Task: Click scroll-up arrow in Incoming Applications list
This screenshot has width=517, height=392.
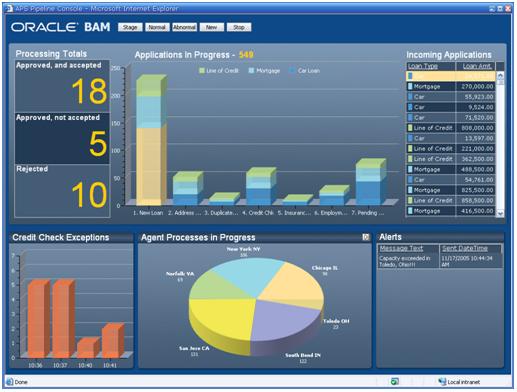Action: (500, 76)
